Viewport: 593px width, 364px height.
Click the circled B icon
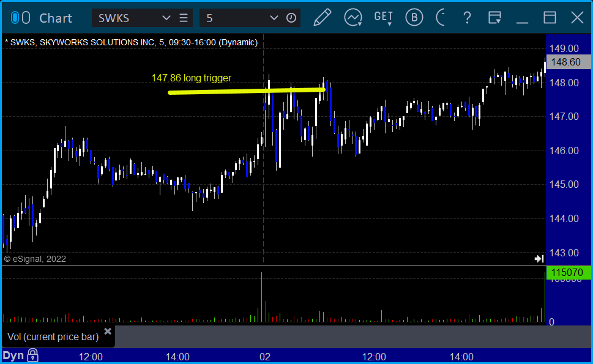coord(414,18)
